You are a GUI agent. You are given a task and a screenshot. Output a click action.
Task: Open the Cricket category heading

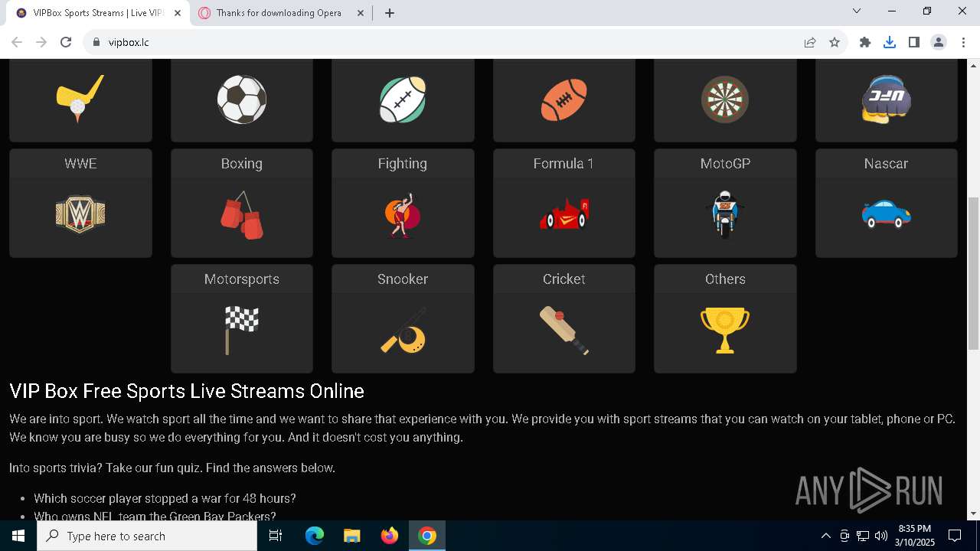(564, 279)
